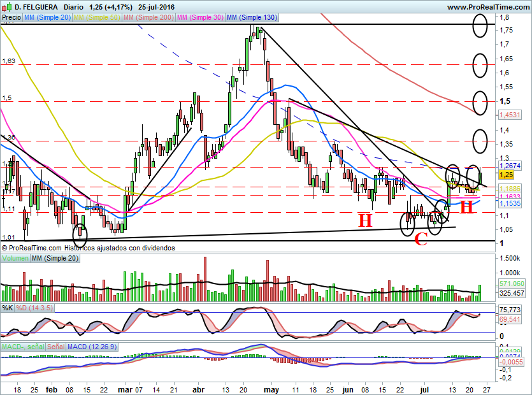Select the MM (Simple 20) price label
Viewport: 532px width, 395px height.
click(x=47, y=17)
